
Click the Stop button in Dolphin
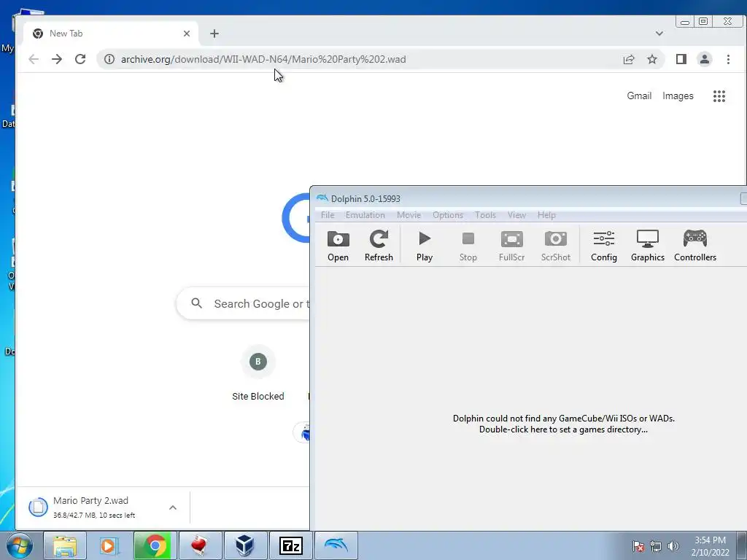[468, 246]
